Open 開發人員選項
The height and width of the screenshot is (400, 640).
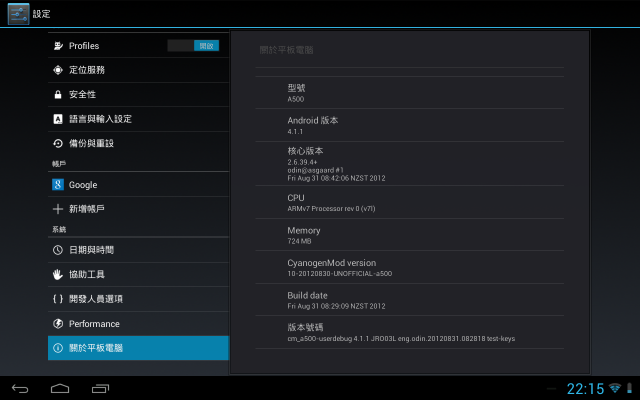(138, 299)
